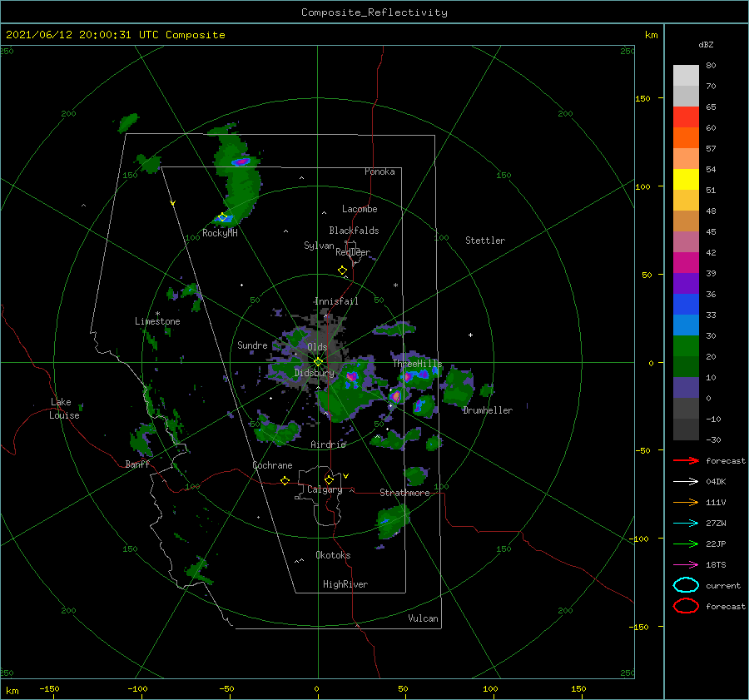Click the red forecast arrow in legend
Viewport: 749px width, 700px height.
click(x=686, y=460)
